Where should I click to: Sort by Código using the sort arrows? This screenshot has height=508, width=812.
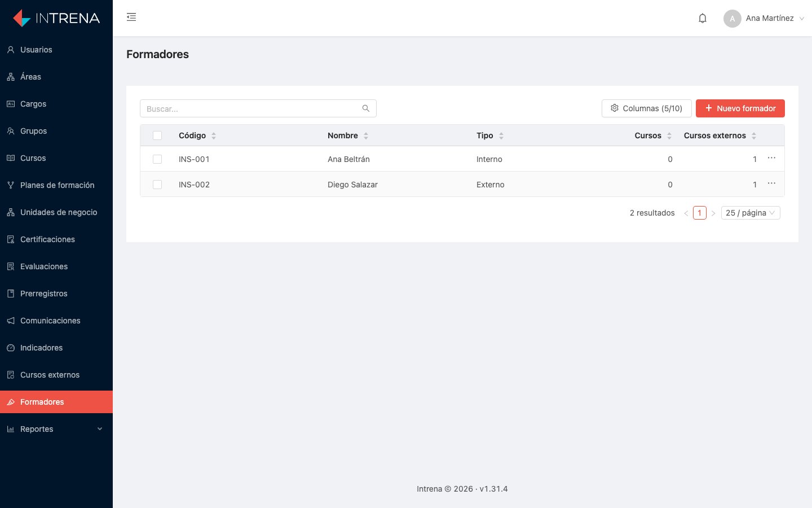[214, 135]
